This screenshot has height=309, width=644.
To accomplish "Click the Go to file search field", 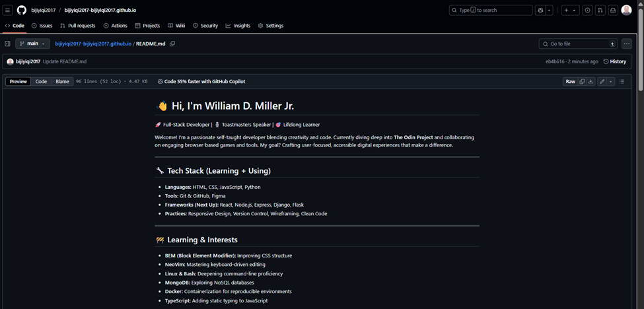I will (x=579, y=44).
